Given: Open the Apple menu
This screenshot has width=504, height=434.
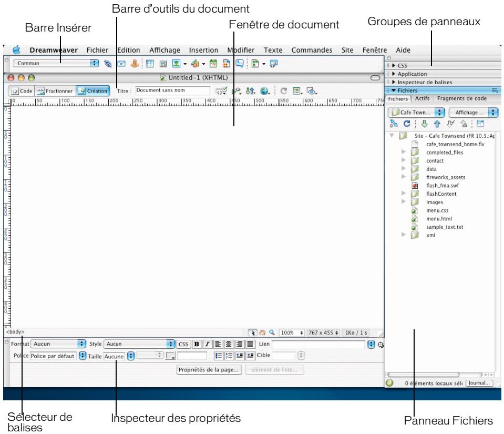Looking at the screenshot, I should pos(17,50).
